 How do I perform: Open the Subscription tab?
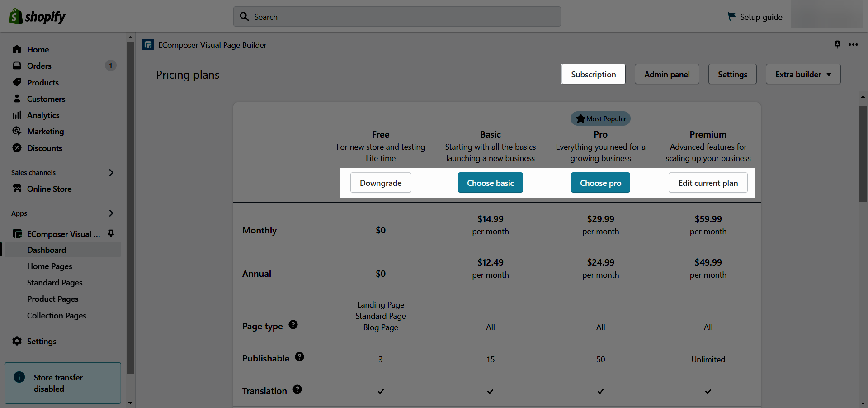coord(593,74)
